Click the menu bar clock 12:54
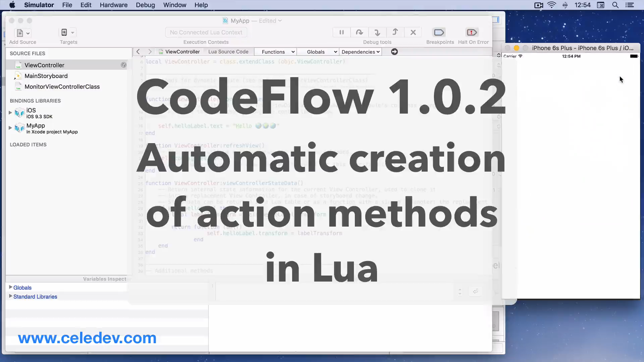The image size is (644, 362). click(583, 5)
